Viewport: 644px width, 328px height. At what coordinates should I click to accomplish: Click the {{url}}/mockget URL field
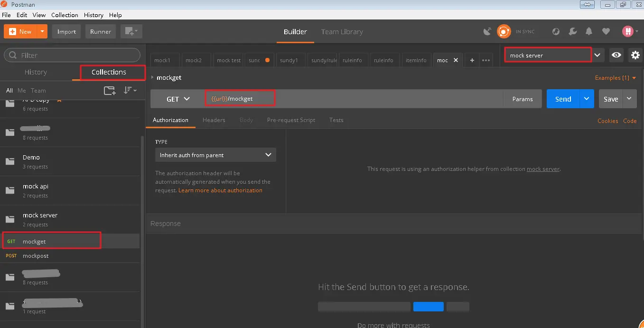[354, 99]
